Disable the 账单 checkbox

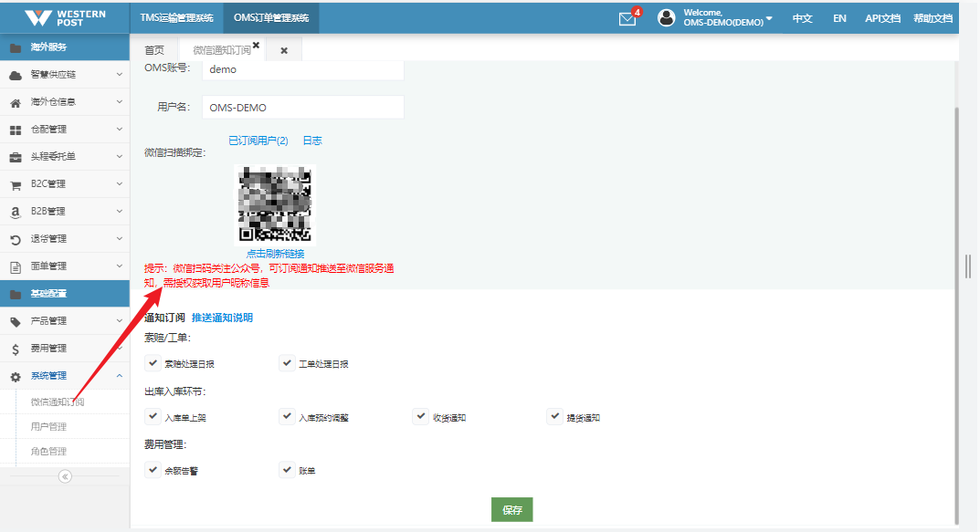287,470
